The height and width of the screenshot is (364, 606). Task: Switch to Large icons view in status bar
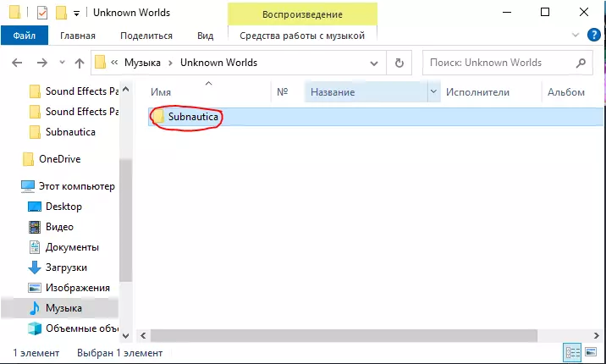coord(591,352)
